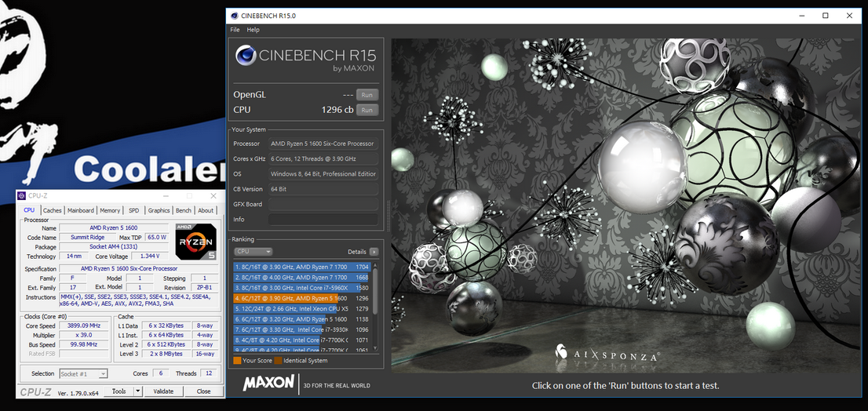This screenshot has height=411, width=868.
Task: Click the orange Your Score legend swatch
Action: (x=237, y=361)
